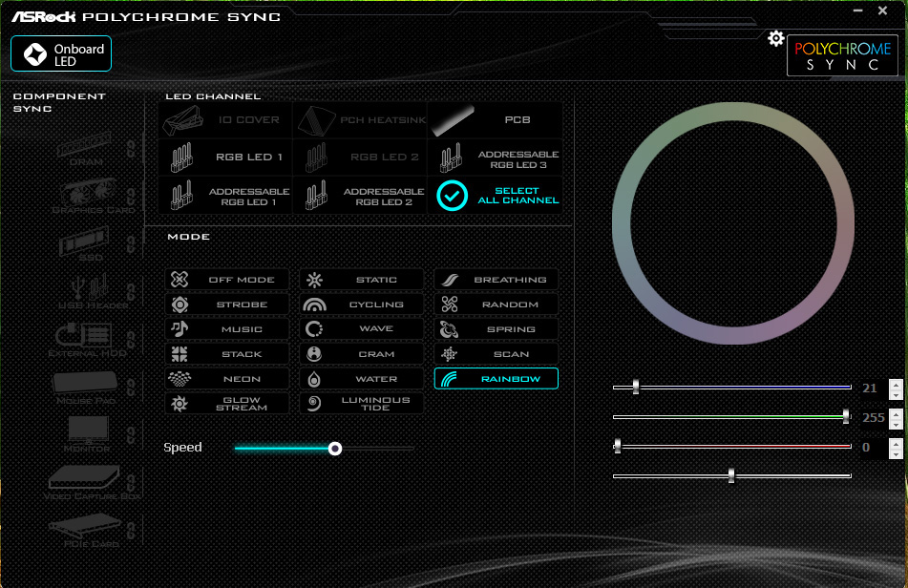Click the green value field showing 255

pos(874,418)
